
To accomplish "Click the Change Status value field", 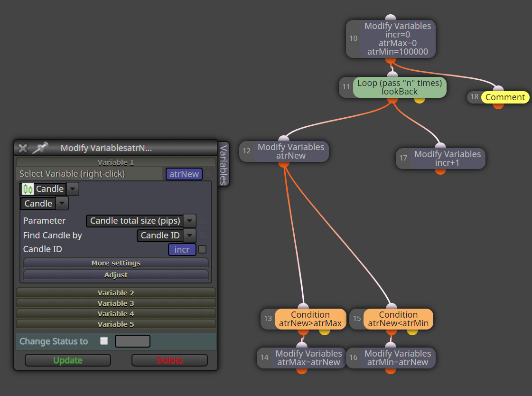I will pyautogui.click(x=133, y=341).
